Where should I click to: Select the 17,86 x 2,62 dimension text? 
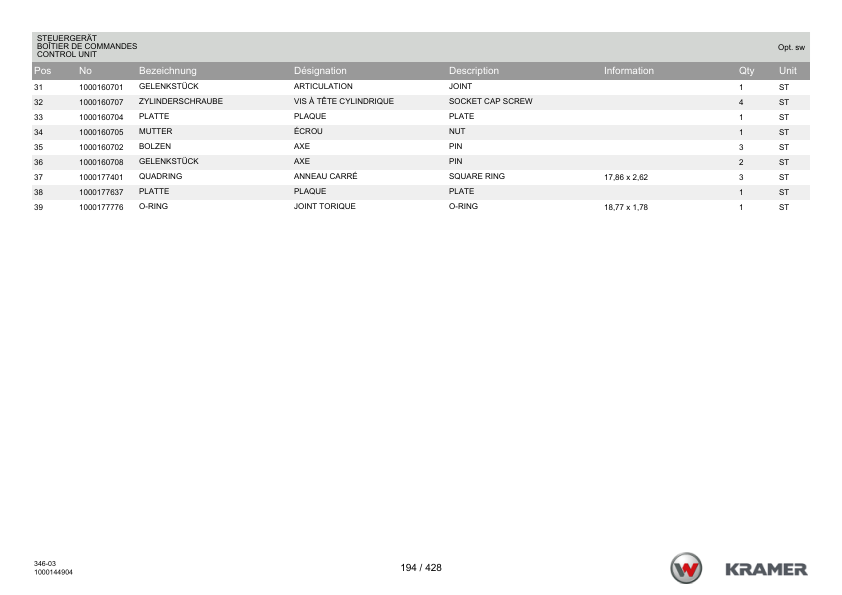626,177
